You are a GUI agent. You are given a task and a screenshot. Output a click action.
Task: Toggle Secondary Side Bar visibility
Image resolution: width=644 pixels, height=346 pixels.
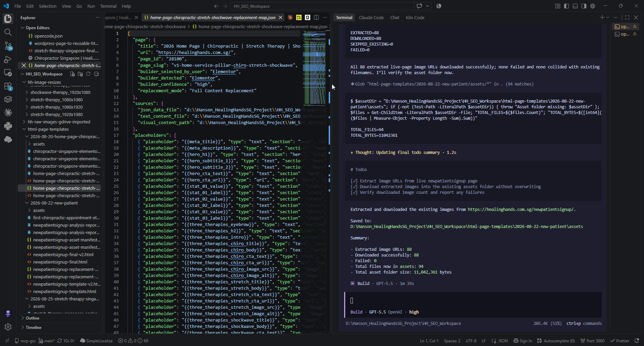[584, 6]
